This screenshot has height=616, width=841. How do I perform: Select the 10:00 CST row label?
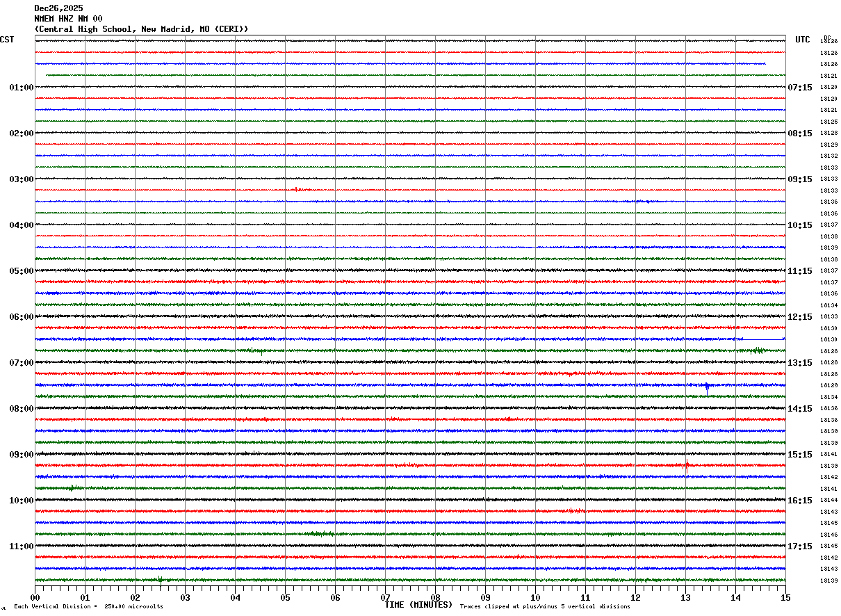tap(22, 501)
